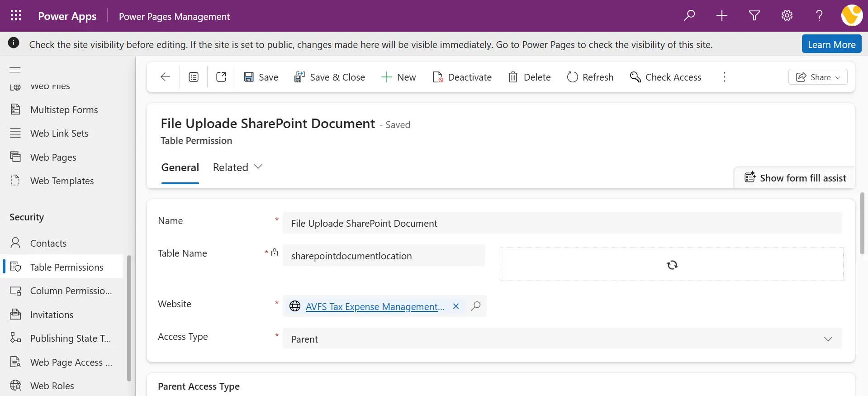The width and height of the screenshot is (868, 396).
Task: Open the record set list icon
Action: tap(194, 77)
